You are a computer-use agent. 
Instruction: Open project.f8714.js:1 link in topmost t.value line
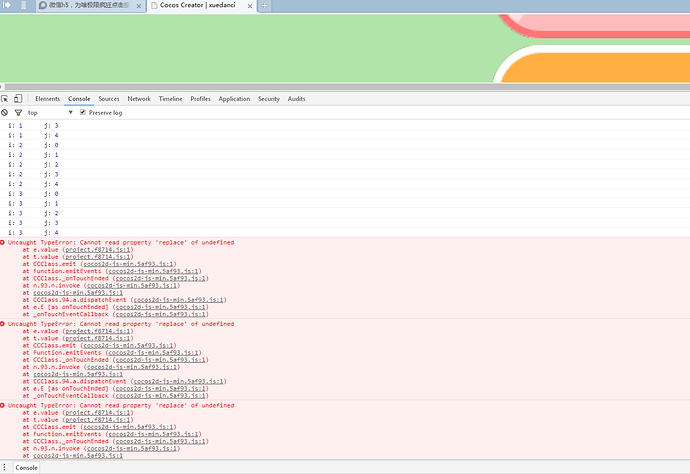pyautogui.click(x=98, y=257)
